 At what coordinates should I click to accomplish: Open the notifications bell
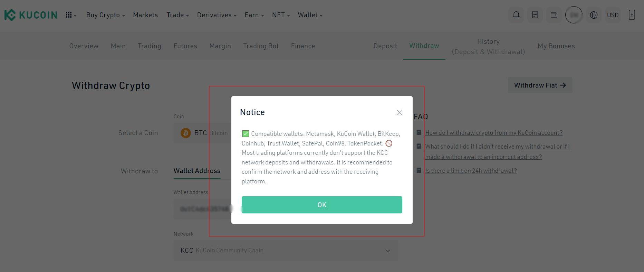(x=516, y=15)
